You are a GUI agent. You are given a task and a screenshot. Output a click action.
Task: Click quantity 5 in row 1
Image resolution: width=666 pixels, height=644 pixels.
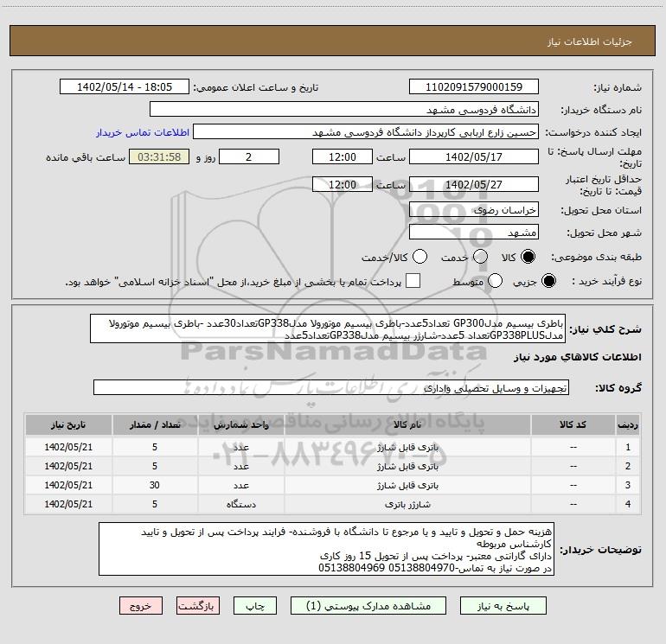155,447
